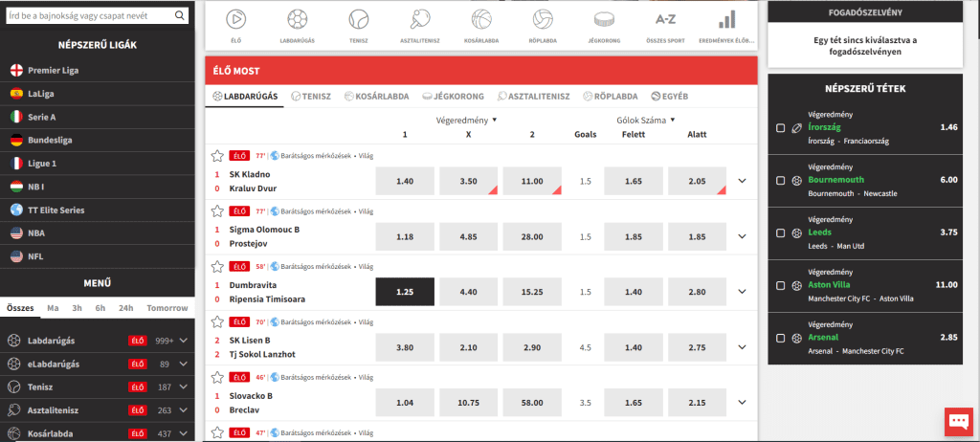Open the Végeredmény market dropdown
The width and height of the screenshot is (980, 442).
click(x=466, y=120)
